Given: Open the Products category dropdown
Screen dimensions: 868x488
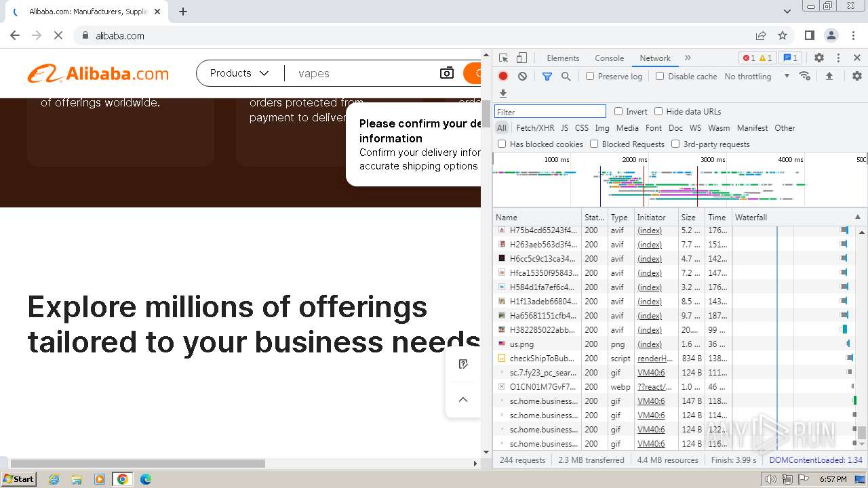Looking at the screenshot, I should coord(239,73).
